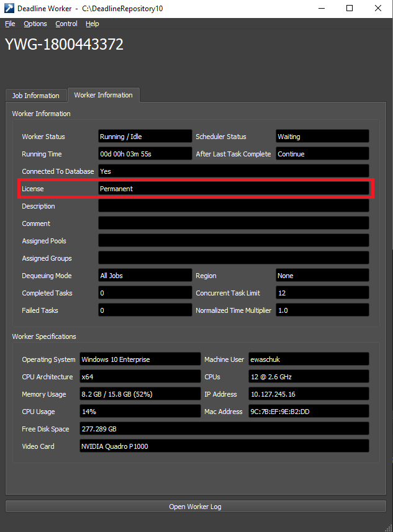Click the window resize grip corner

[x=389, y=528]
